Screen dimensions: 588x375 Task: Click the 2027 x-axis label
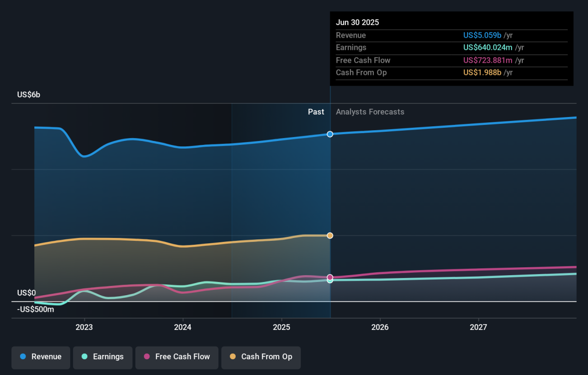[479, 327]
